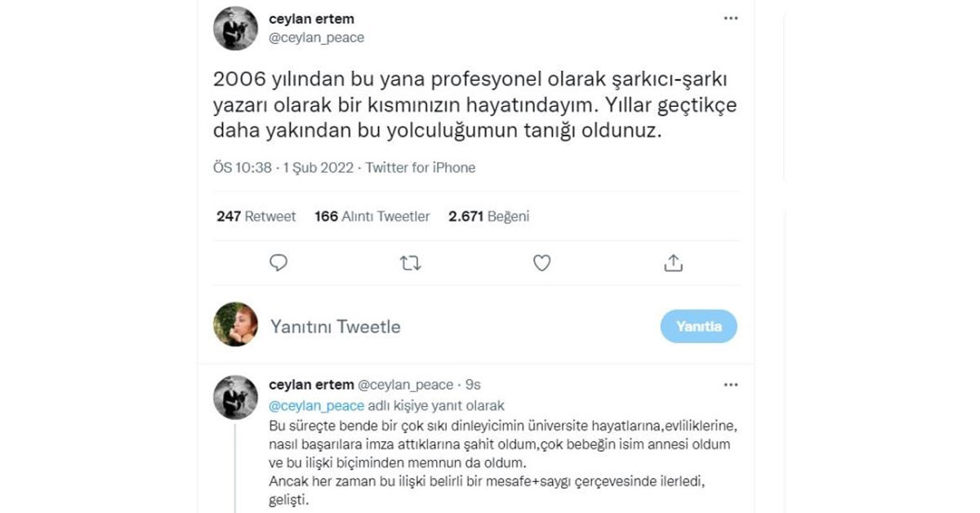Like the tweet with heart icon
Screen dimensions: 980x513
(x=541, y=263)
